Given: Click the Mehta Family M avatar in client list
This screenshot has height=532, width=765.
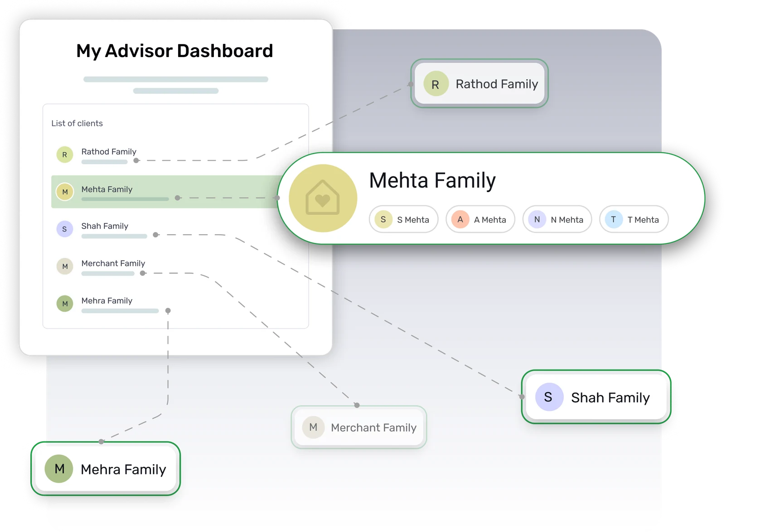Looking at the screenshot, I should [x=65, y=192].
